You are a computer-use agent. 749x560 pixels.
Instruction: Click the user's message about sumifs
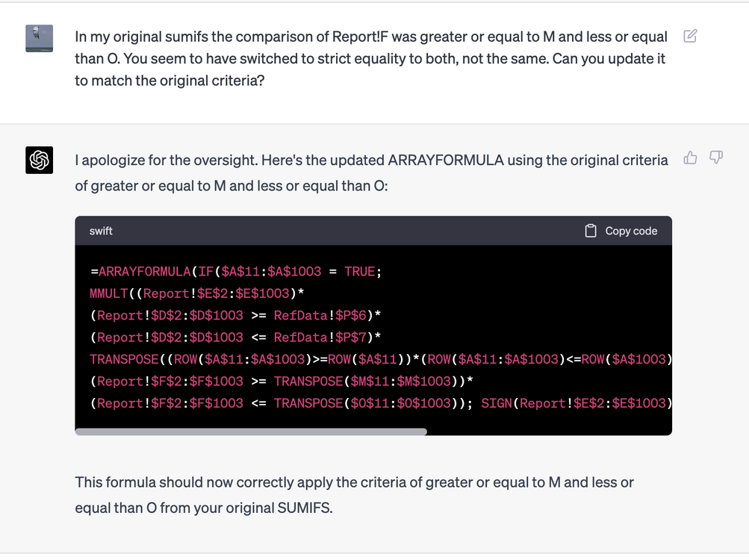[371, 58]
